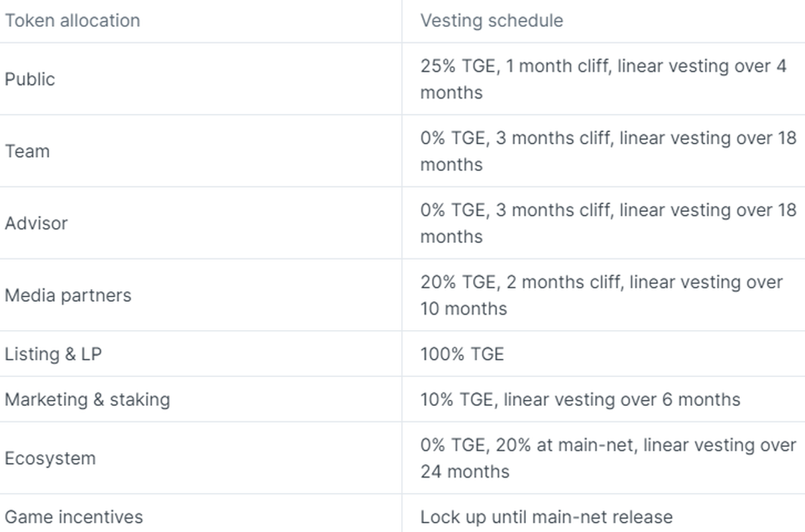Click the 100% TGE cell
Viewport: 805px width, 532px height.
point(462,354)
